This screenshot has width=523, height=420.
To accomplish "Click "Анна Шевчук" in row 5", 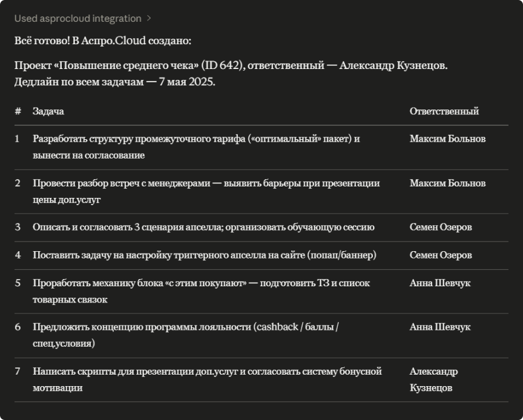I will (x=439, y=283).
